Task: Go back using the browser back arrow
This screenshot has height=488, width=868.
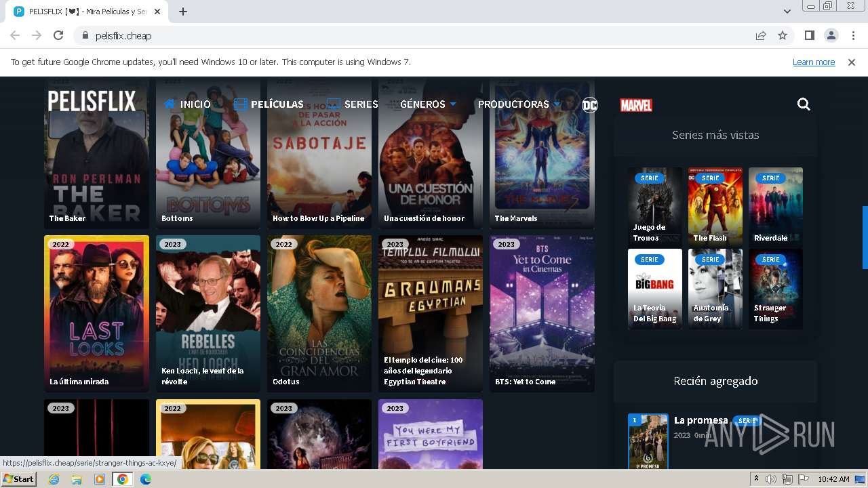Action: point(15,36)
